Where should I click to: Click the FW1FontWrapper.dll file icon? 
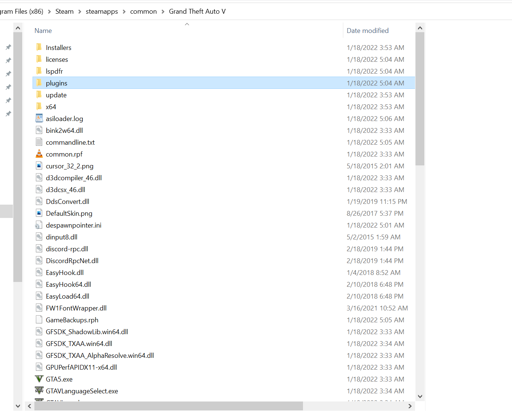(x=39, y=308)
